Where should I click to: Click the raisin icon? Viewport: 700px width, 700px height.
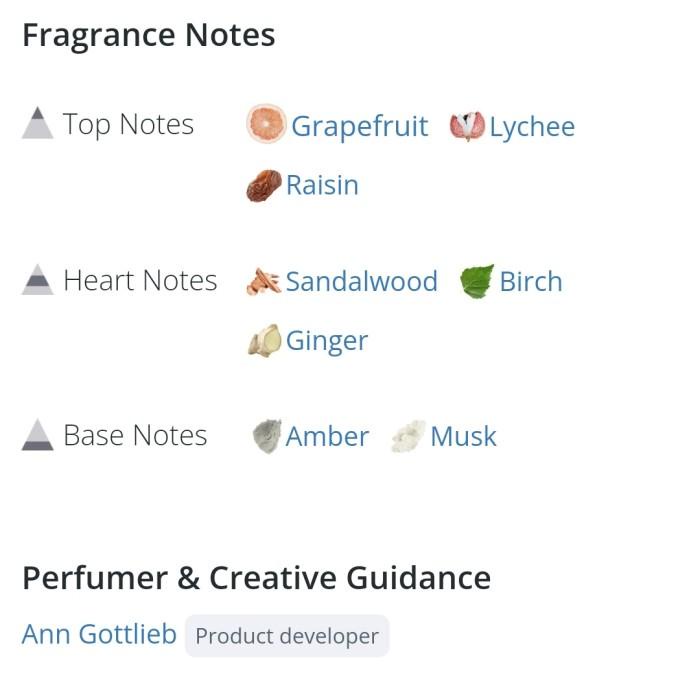click(x=264, y=186)
